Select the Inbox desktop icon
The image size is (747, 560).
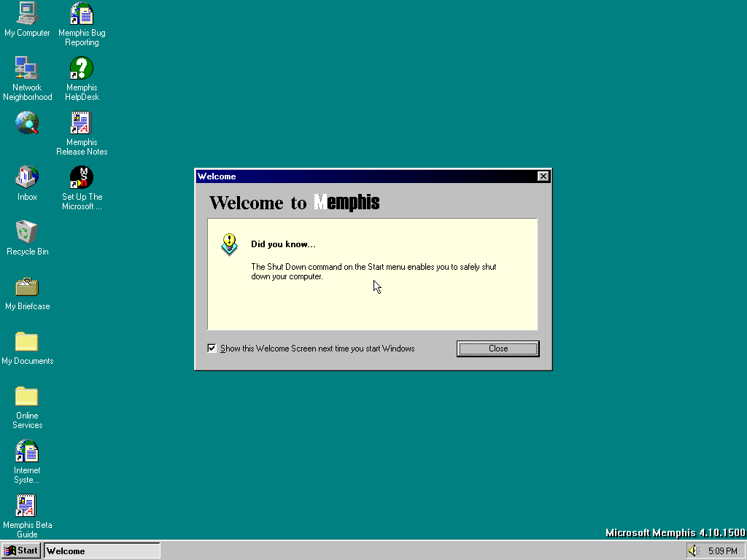[x=27, y=178]
